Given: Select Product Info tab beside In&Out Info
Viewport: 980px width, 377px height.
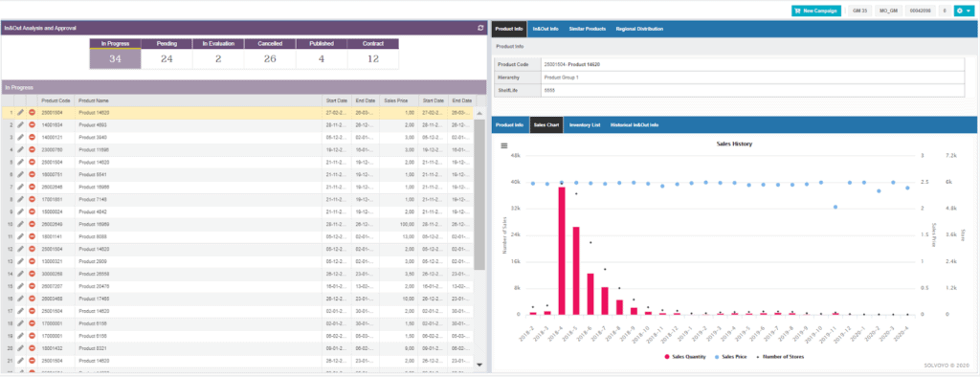Looking at the screenshot, I should pos(509,29).
